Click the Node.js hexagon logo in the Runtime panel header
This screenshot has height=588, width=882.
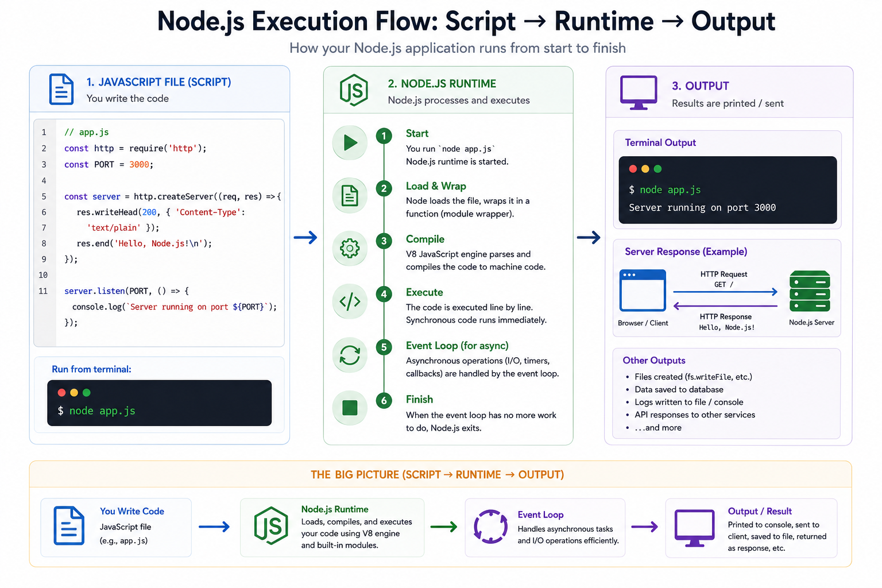point(354,90)
